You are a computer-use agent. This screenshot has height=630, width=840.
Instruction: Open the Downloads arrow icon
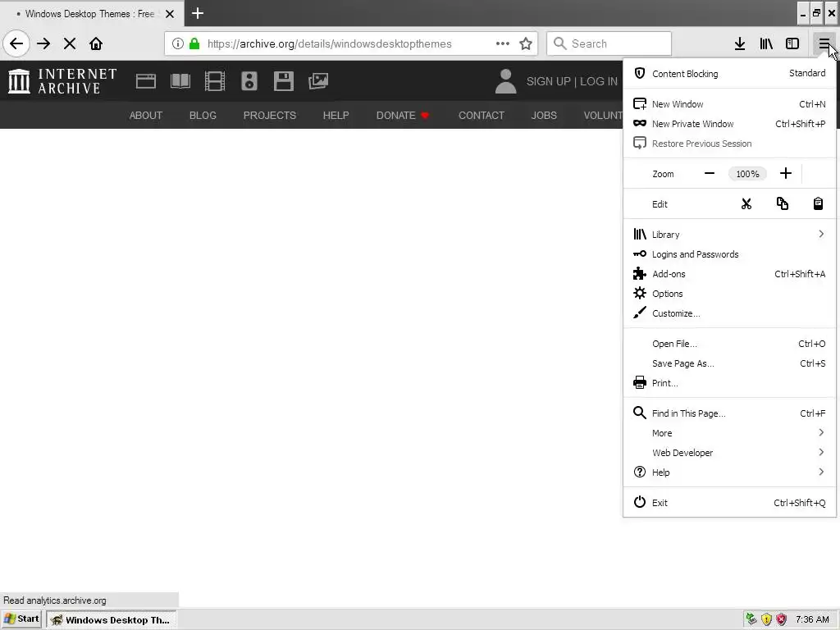point(740,43)
